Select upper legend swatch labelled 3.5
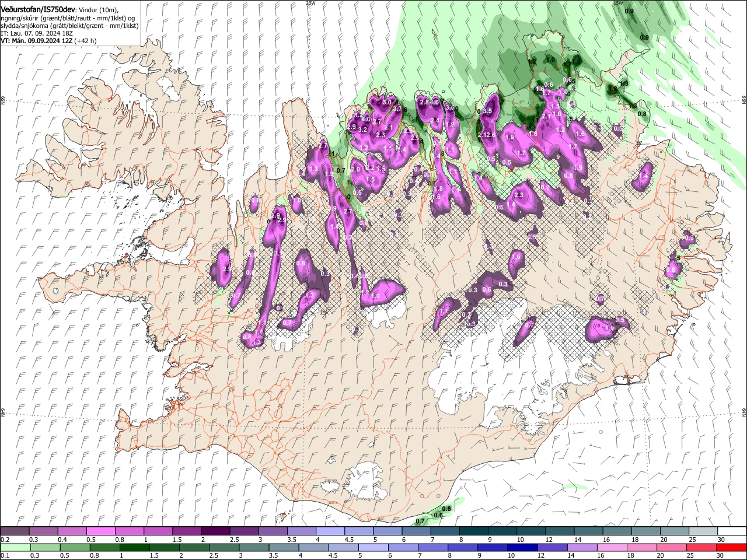This screenshot has width=747, height=560. coord(301,531)
